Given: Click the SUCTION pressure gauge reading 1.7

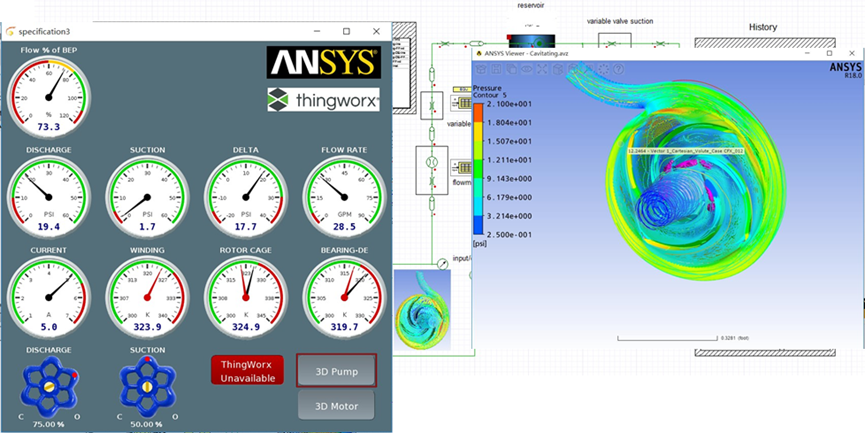Looking at the screenshot, I should tap(147, 197).
